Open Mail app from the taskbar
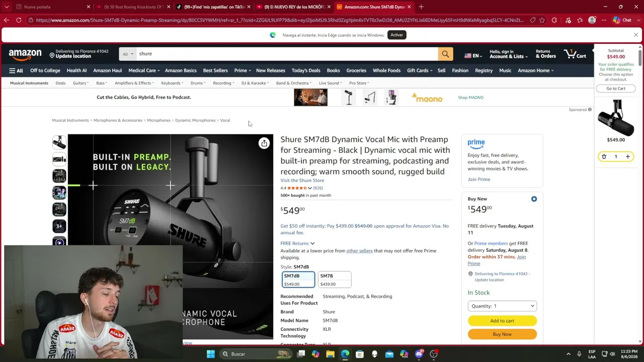This screenshot has height=362, width=644. pyautogui.click(x=389, y=354)
